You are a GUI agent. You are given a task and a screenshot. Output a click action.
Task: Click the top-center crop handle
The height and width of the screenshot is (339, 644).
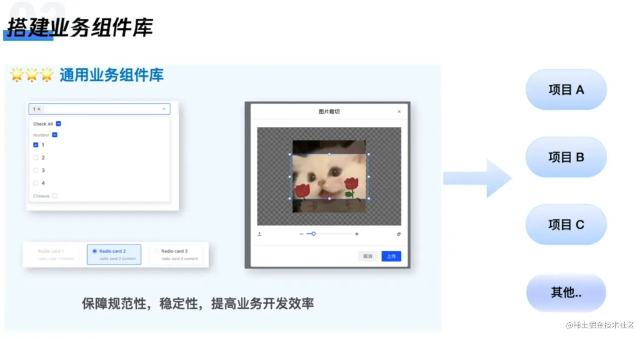[x=329, y=154]
